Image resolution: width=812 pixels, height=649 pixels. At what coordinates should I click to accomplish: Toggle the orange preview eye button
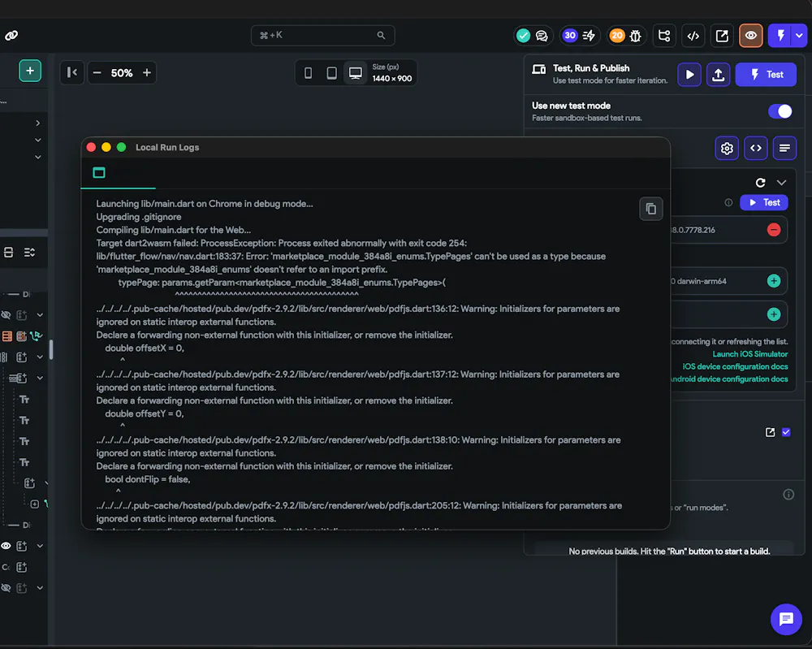click(751, 36)
